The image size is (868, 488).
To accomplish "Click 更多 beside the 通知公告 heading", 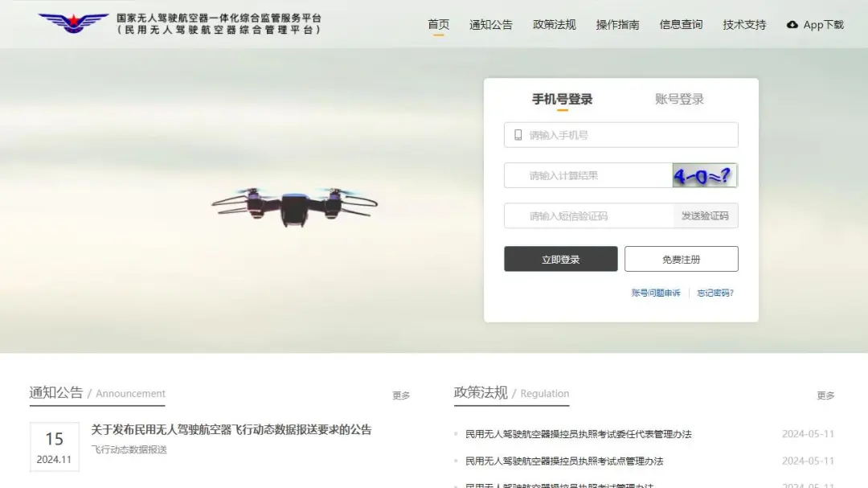I will [x=401, y=396].
